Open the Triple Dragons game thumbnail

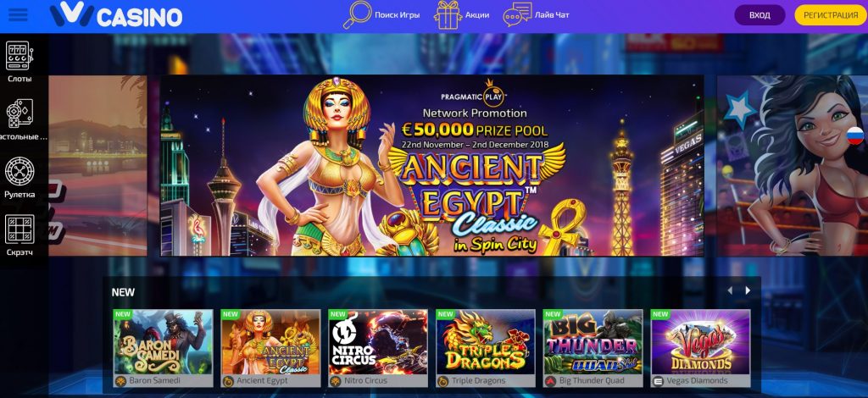(x=486, y=341)
